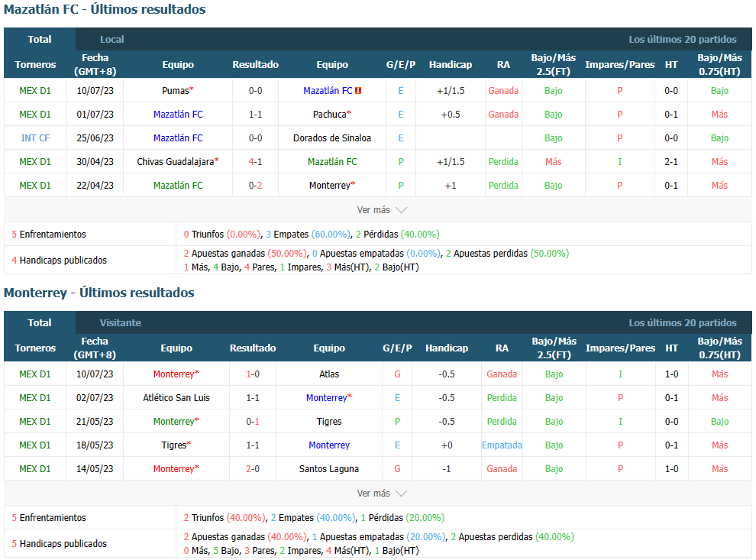Screen dimensions: 756x560
Task: Open Santos Laguna team link
Action: point(329,468)
